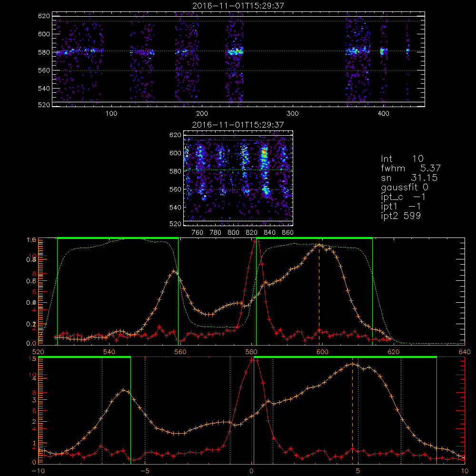Click x-axis label 10 on bottom plot
The width and height of the screenshot is (476, 476).
pos(465,471)
